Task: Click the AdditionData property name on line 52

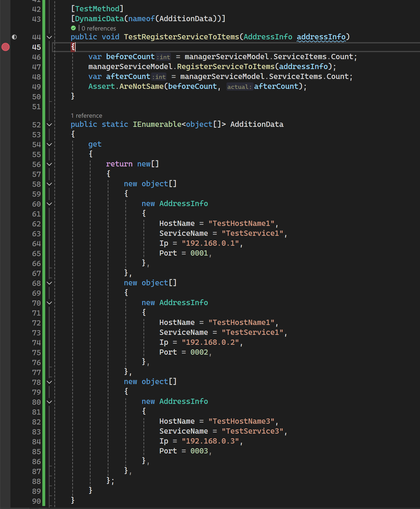Action: (x=257, y=124)
